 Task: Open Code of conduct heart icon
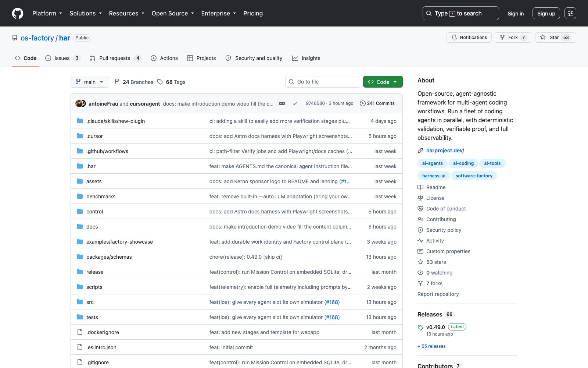420,209
